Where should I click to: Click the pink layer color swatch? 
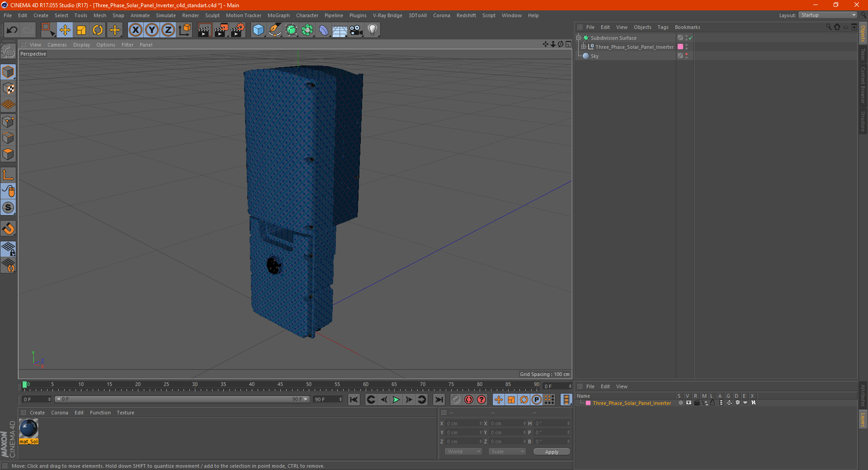point(588,403)
